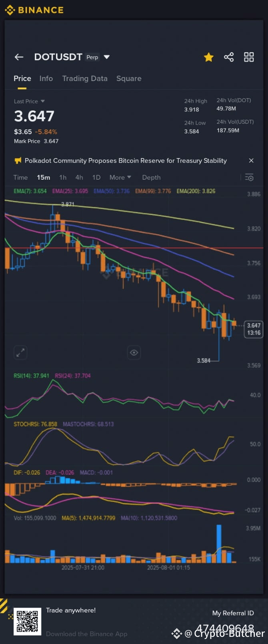Expand chart to fullscreen
The width and height of the screenshot is (268, 644).
[x=20, y=352]
